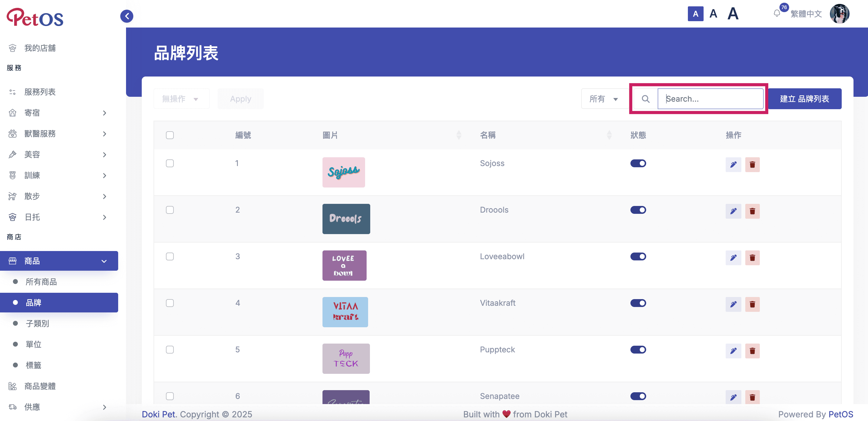Select the largest font size A
Screen dimensions: 868x421
click(733, 14)
